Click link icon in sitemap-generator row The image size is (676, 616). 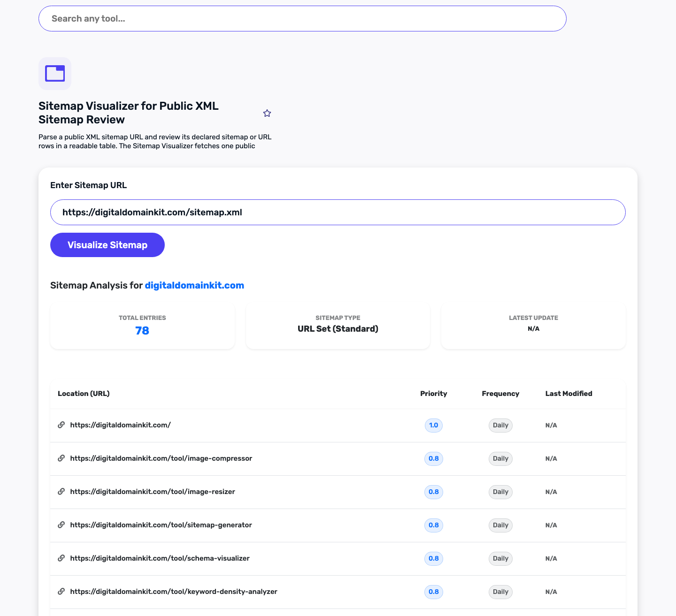[x=61, y=525]
